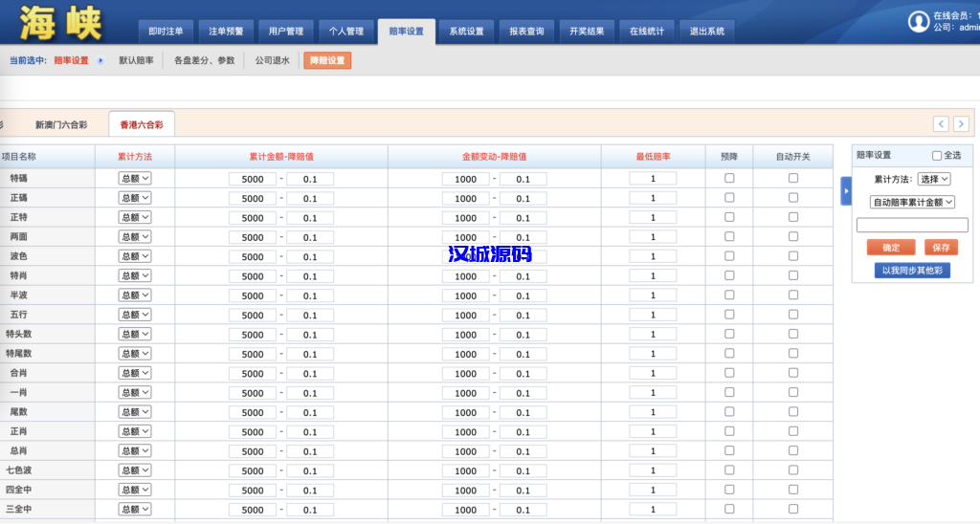Open 累计方法 dropdown for 特码 row
The height and width of the screenshot is (524, 980).
click(135, 179)
